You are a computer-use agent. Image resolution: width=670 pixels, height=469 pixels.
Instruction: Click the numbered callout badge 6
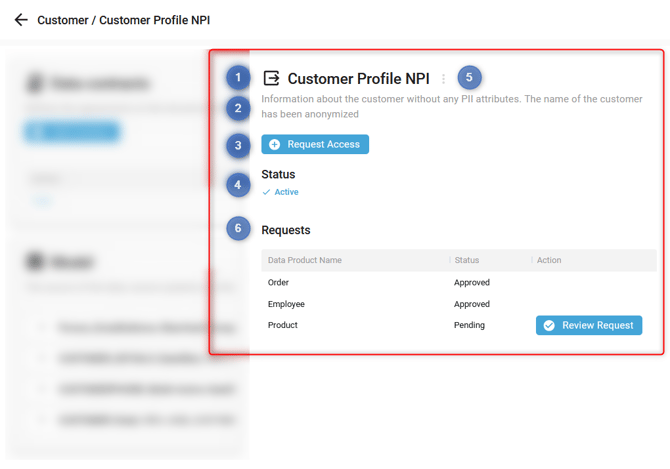coord(238,228)
